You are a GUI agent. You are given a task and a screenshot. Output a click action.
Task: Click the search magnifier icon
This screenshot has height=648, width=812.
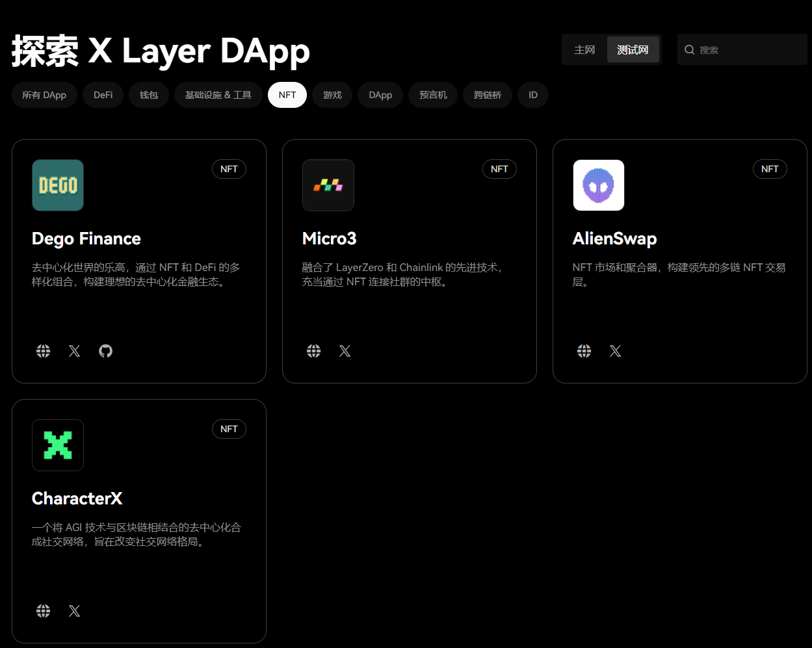pos(690,49)
